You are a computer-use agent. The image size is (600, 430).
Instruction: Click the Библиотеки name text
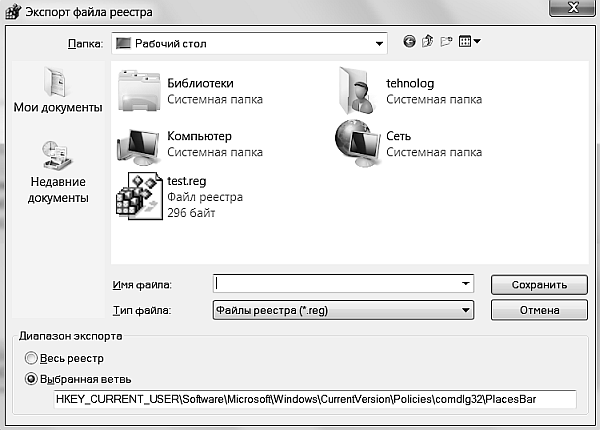tap(200, 83)
